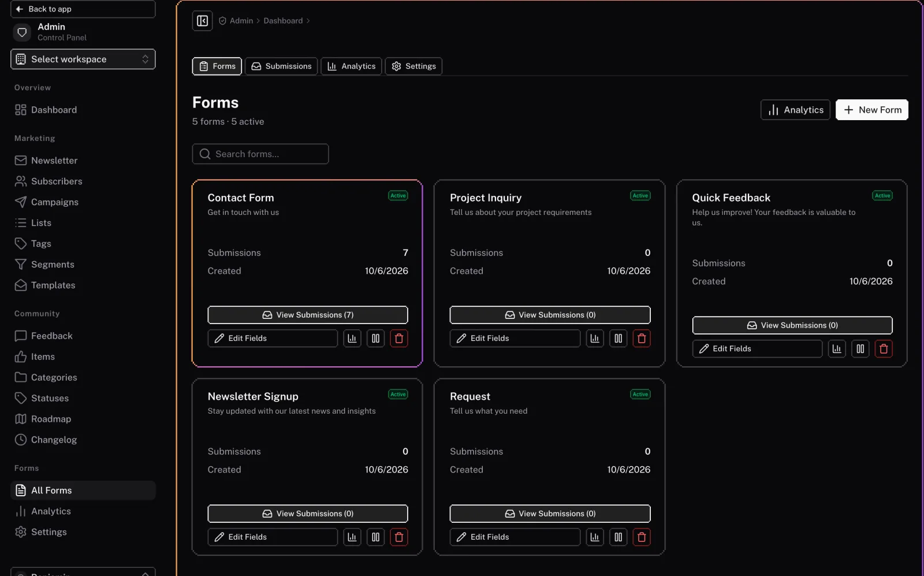This screenshot has height=576, width=924.
Task: Select All Forms in the sidebar
Action: point(83,490)
